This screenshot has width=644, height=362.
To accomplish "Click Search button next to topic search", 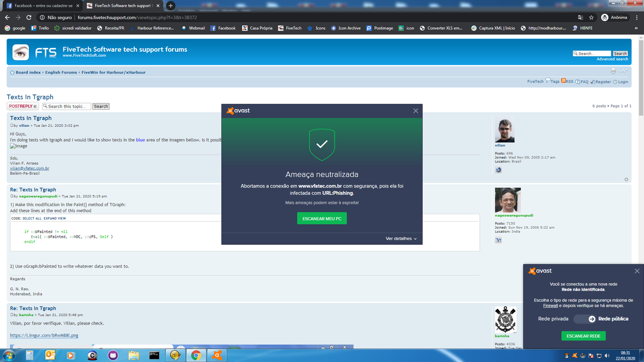I will click(x=101, y=106).
